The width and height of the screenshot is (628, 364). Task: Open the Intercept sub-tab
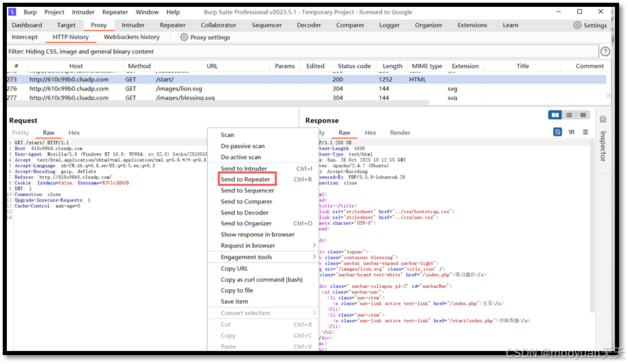25,37
